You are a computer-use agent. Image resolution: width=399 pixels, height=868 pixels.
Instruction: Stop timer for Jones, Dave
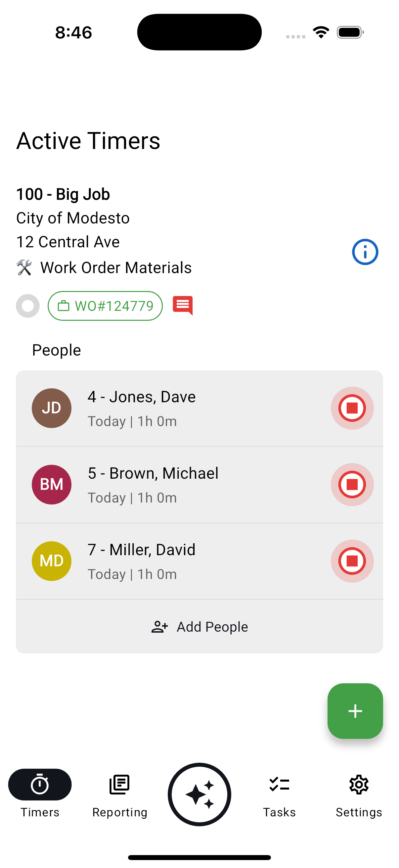tap(352, 408)
